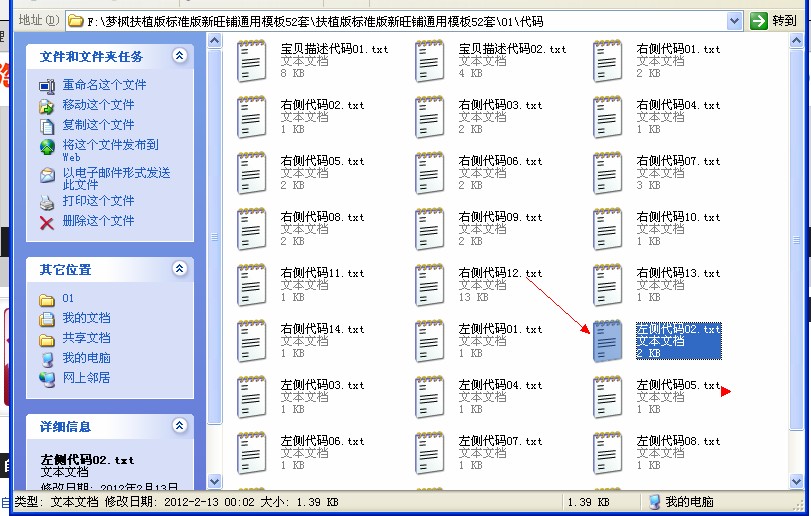Select the 左侧代码06.txt file icon
811x516 pixels.
(x=252, y=453)
